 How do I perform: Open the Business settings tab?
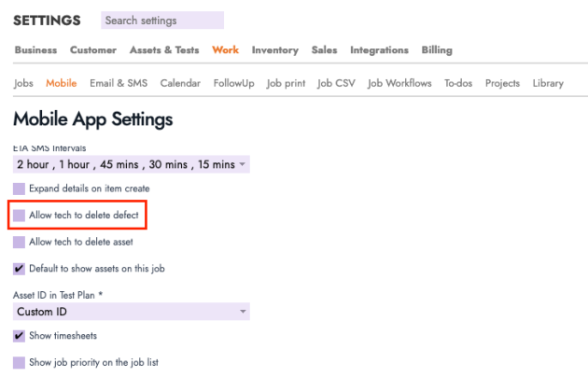pyautogui.click(x=35, y=50)
